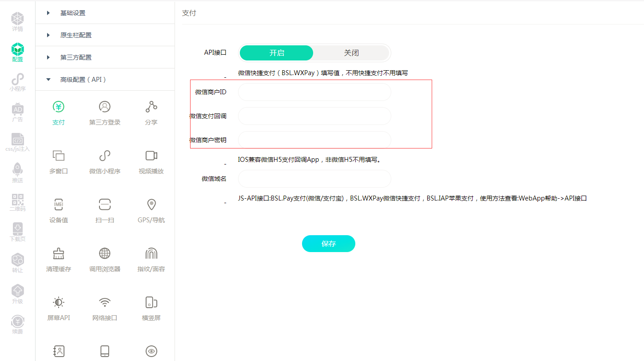
Task: Focus the 微信支付回调 input field
Action: (x=314, y=116)
